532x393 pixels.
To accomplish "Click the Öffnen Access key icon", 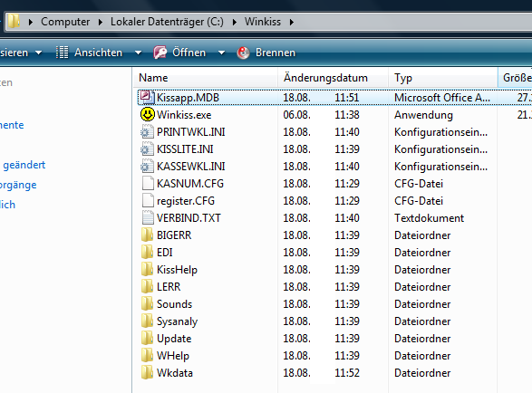I will pyautogui.click(x=160, y=53).
